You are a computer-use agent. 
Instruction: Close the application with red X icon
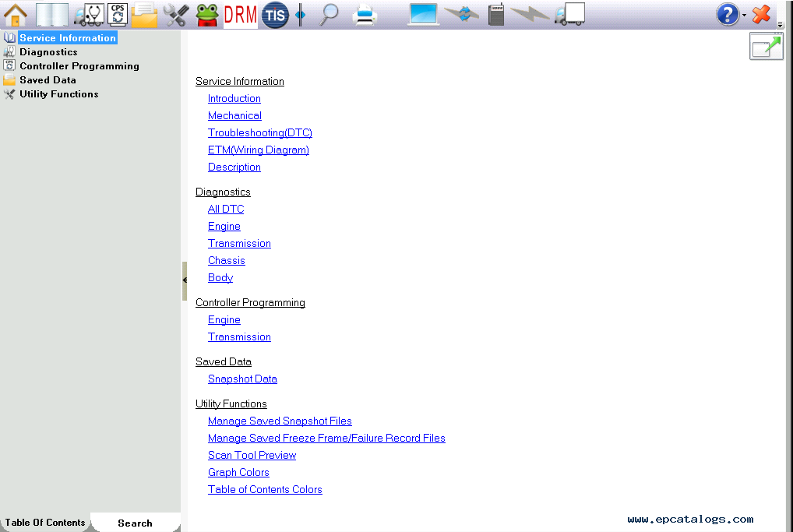click(761, 14)
